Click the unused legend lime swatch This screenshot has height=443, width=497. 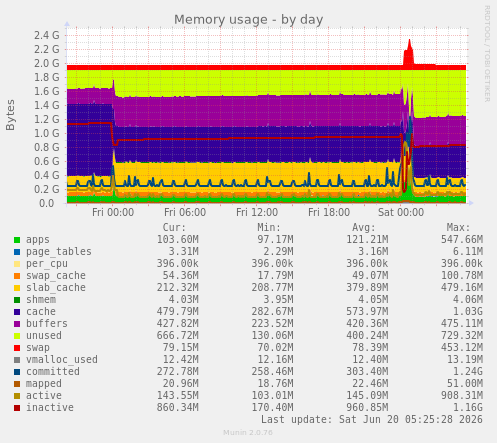click(17, 336)
